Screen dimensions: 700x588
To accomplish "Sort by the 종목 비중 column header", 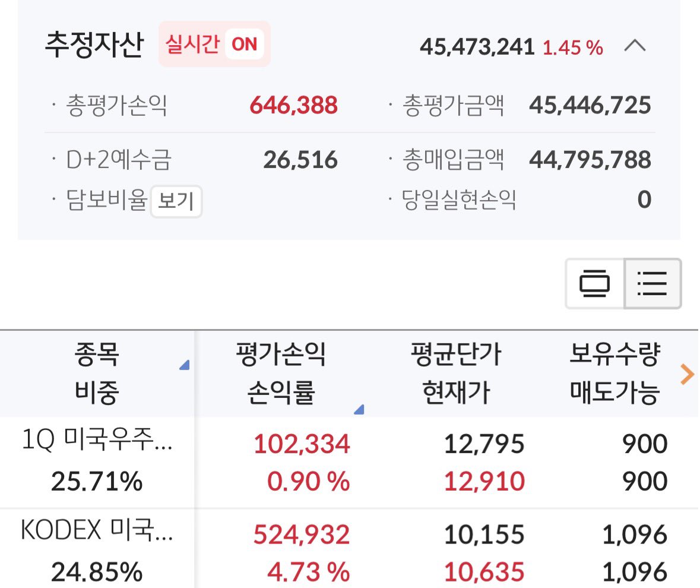I will [97, 373].
